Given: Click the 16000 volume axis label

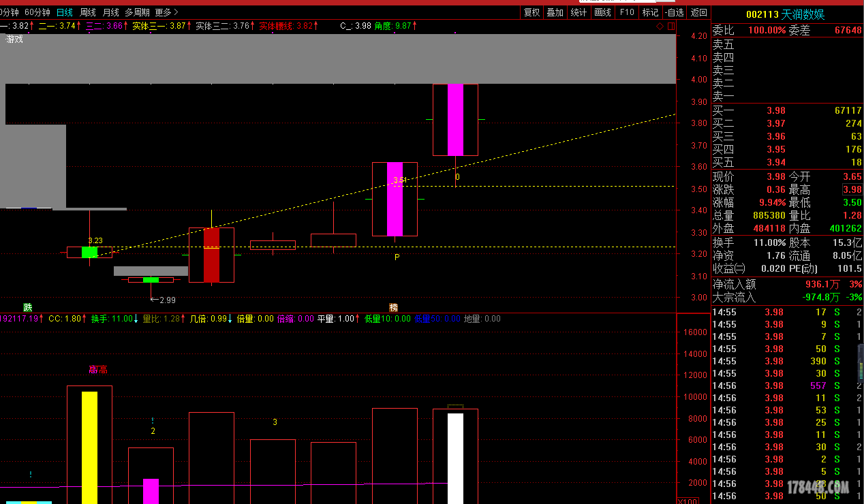Looking at the screenshot, I should 696,332.
